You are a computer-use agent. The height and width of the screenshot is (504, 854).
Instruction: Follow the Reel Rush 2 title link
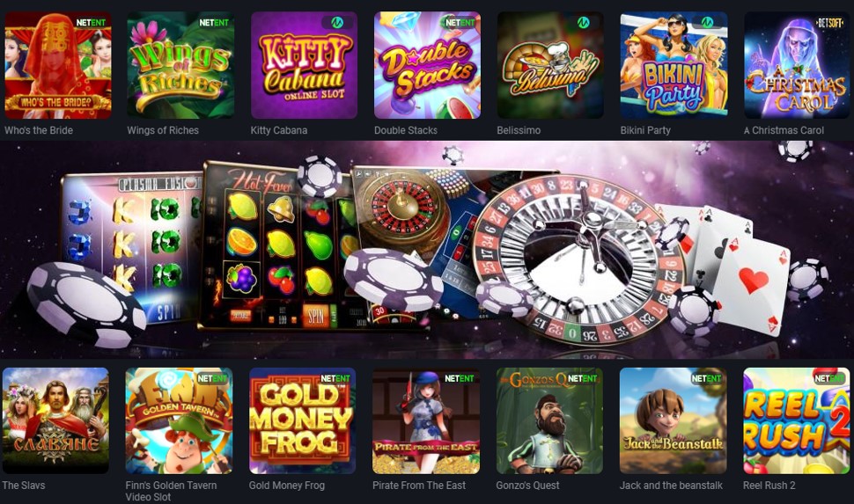[x=769, y=485]
